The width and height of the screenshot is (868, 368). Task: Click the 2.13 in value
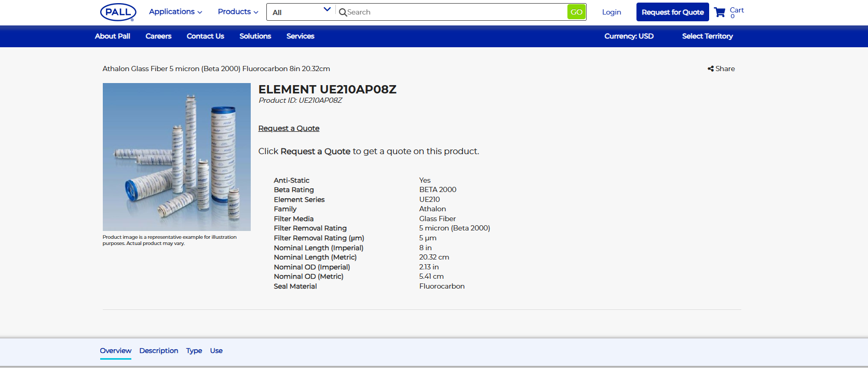point(429,267)
